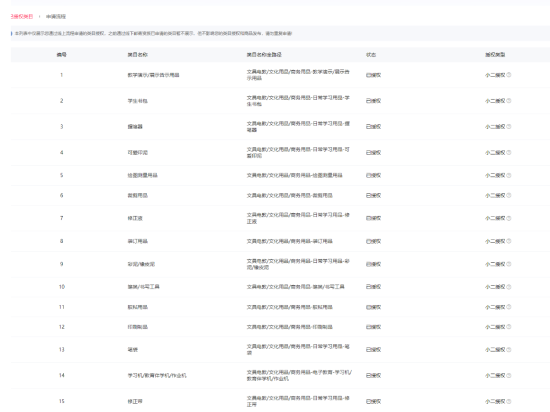
Task: Click the 状态 column header
Action: (x=371, y=55)
